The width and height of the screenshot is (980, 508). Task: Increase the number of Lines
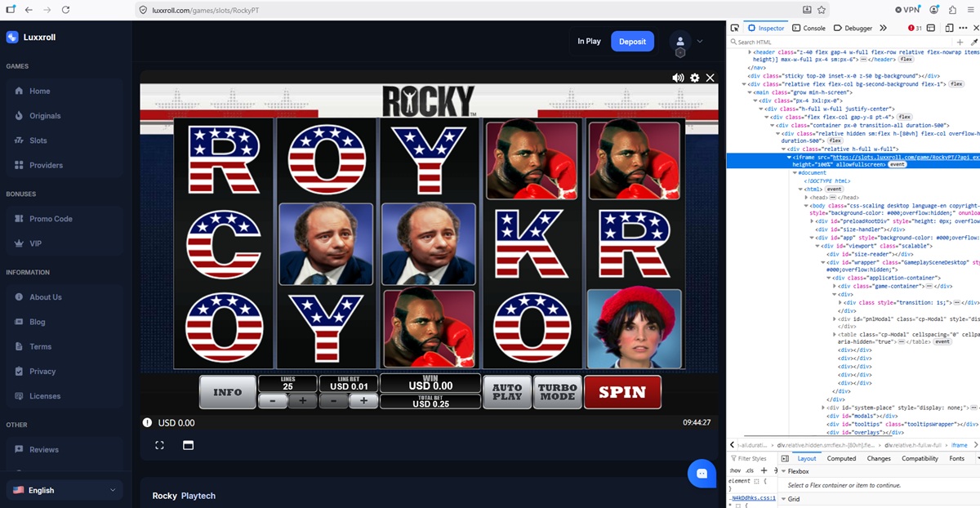tap(302, 401)
